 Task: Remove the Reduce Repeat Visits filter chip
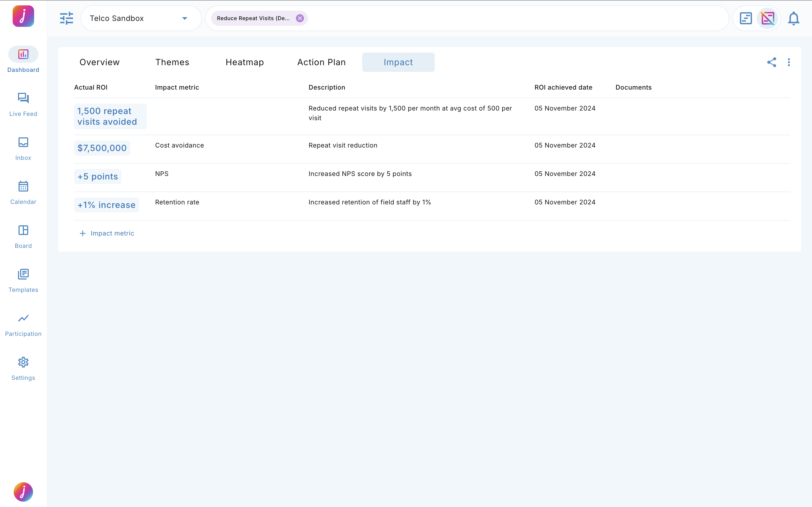[300, 19]
